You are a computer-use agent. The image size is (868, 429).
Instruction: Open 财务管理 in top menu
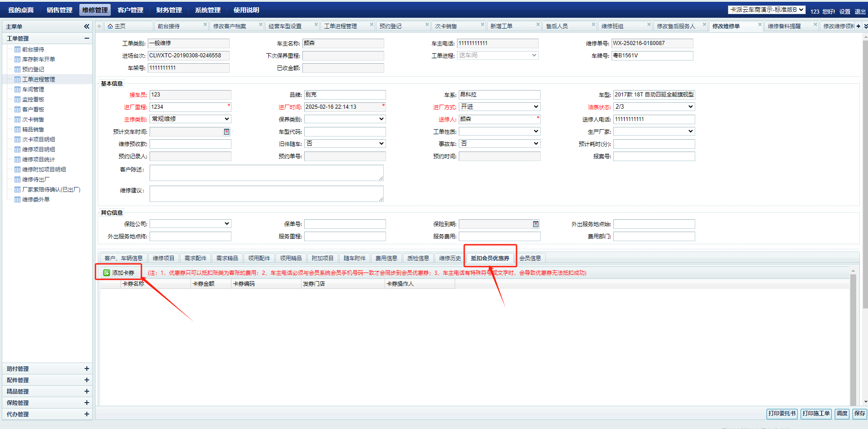(169, 10)
